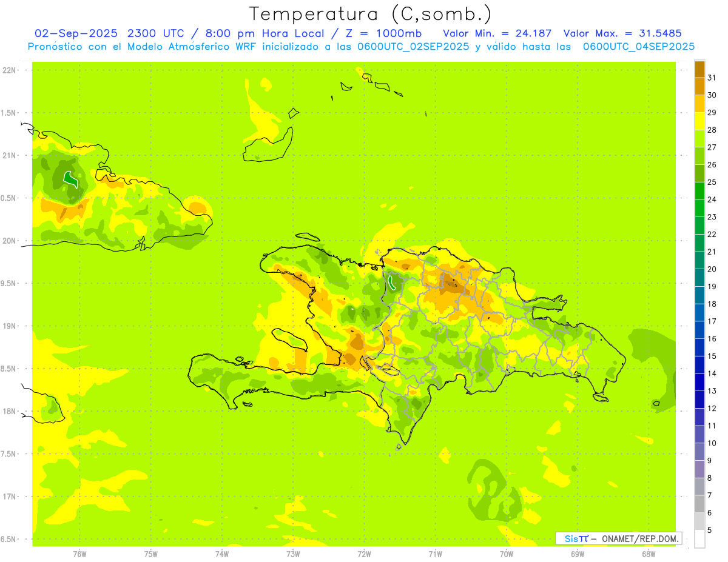
Task: Click the '20N' latitude axis label
Action: coord(9,241)
